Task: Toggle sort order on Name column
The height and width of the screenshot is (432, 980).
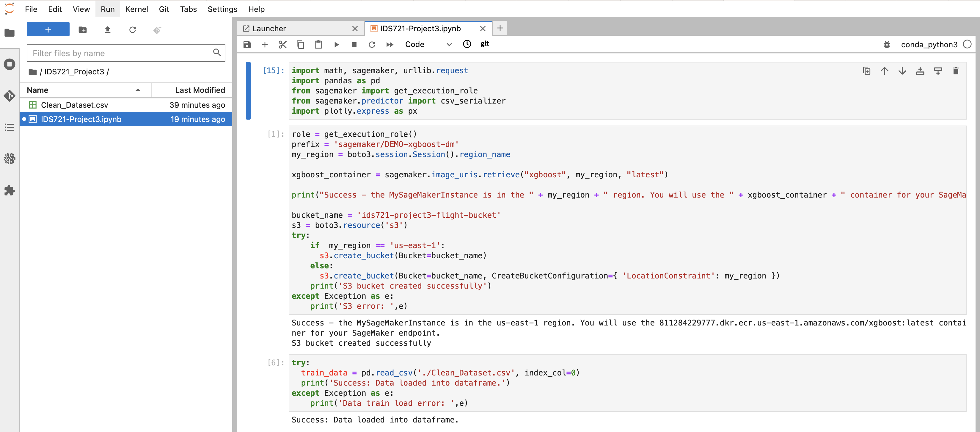Action: 84,90
